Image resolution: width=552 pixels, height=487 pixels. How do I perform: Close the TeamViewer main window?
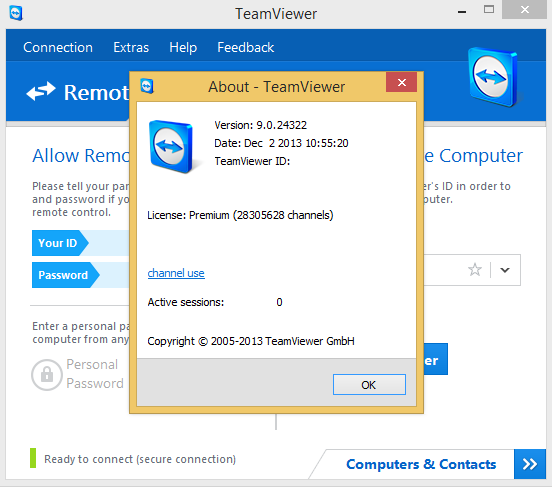coord(525,10)
